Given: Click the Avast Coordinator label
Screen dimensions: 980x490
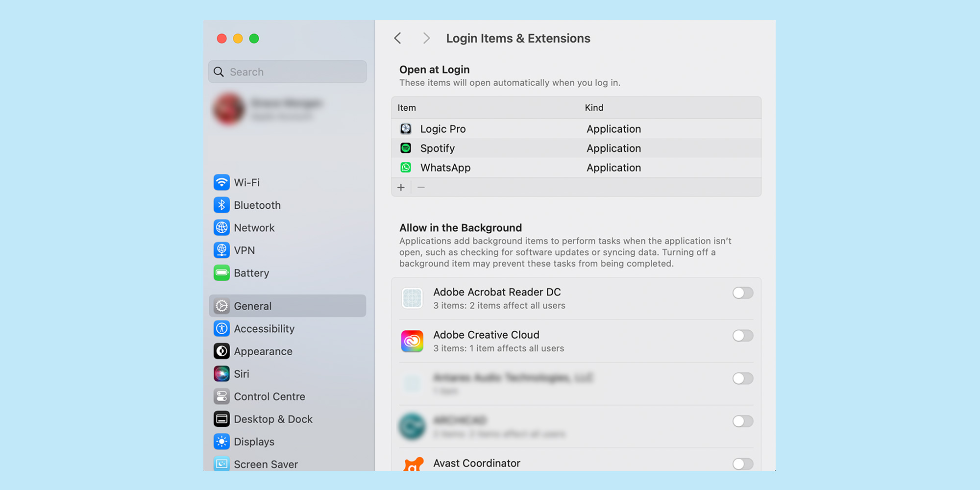Looking at the screenshot, I should tap(477, 463).
